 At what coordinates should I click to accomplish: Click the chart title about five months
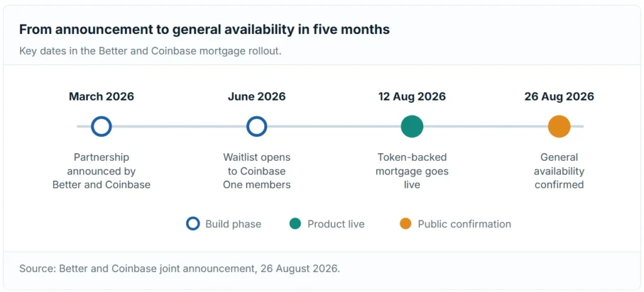point(204,30)
